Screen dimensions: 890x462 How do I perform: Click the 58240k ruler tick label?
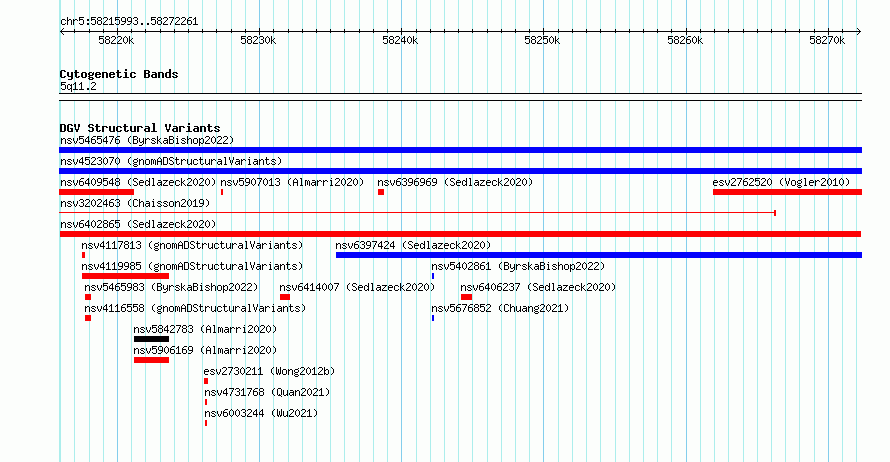click(x=400, y=40)
